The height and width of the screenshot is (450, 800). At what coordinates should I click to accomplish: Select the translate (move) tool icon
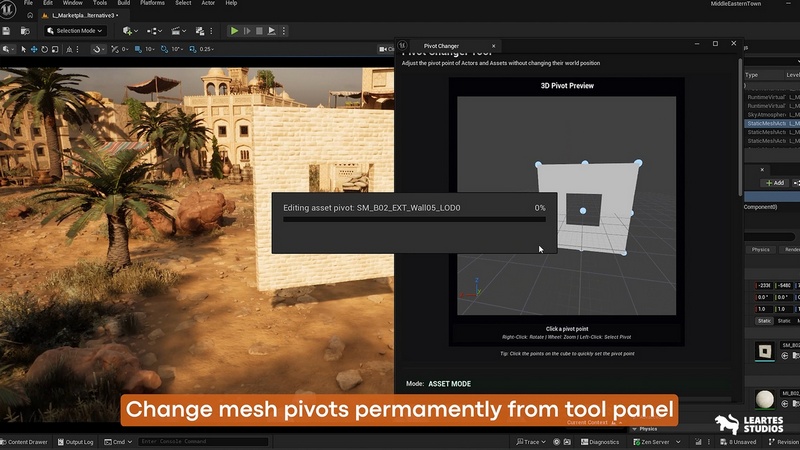[x=35, y=49]
